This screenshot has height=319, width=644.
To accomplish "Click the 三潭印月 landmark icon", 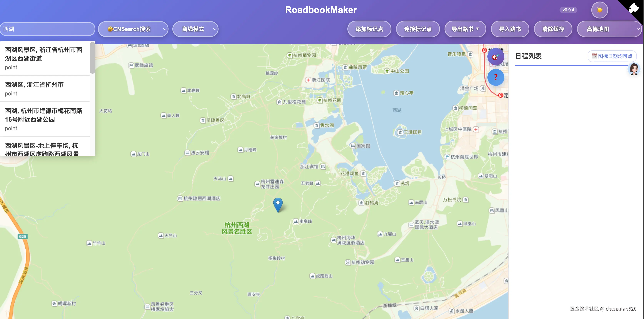I will point(400,132).
